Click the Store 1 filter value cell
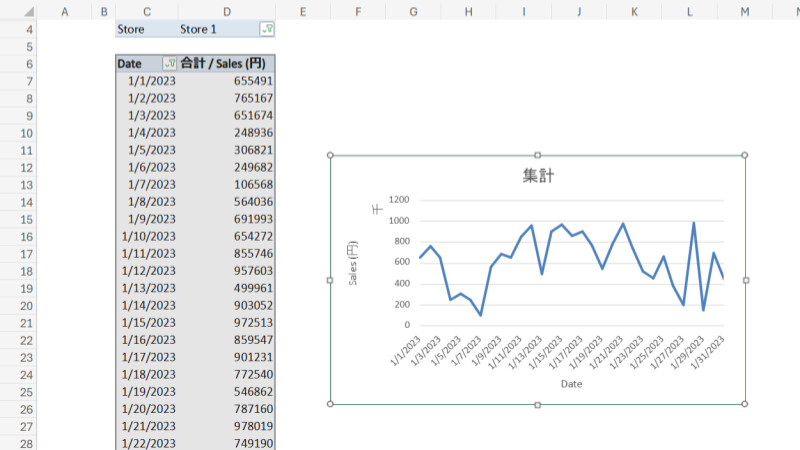The image size is (800, 450). pos(215,29)
